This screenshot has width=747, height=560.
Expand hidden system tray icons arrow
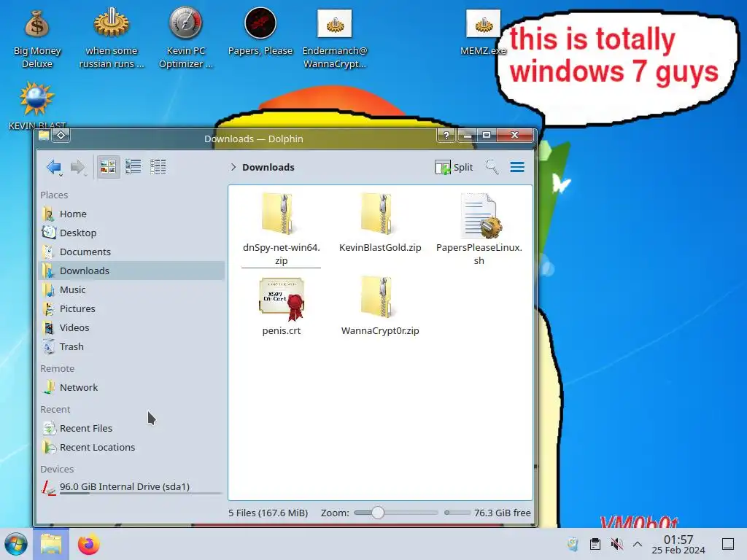pos(638,544)
